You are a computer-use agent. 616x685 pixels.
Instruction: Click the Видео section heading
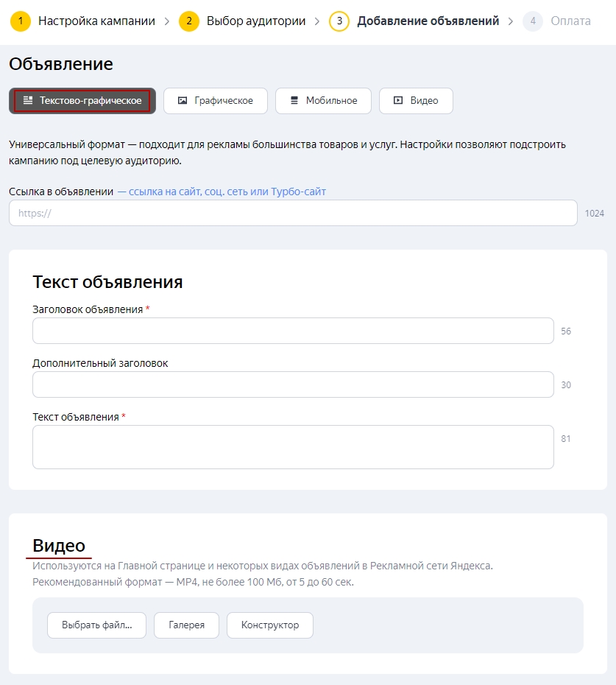click(x=59, y=546)
